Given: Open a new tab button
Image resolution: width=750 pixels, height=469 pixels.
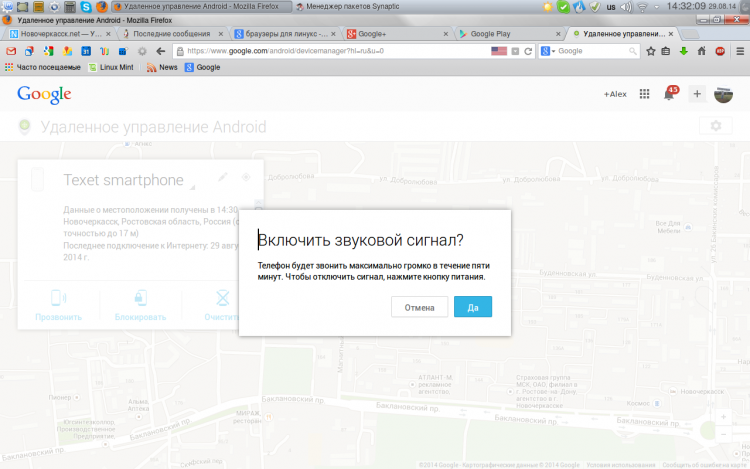Looking at the screenshot, I should click(x=689, y=34).
